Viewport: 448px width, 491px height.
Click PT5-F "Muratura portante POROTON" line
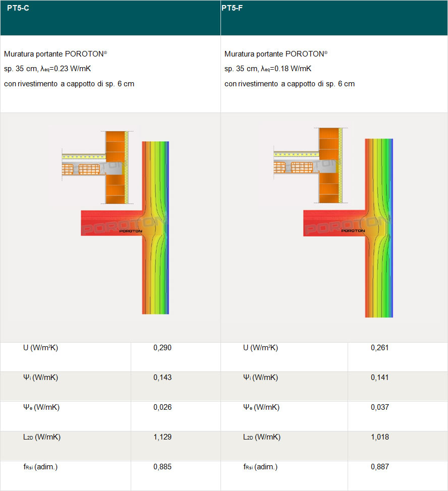click(276, 54)
